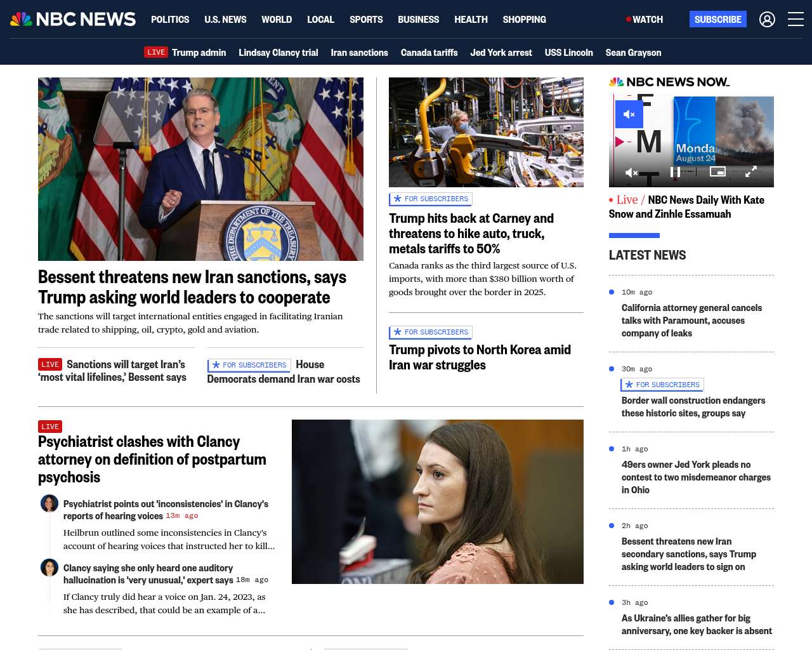Pause the NBC News Now live video
This screenshot has width=812, height=650.
[675, 172]
